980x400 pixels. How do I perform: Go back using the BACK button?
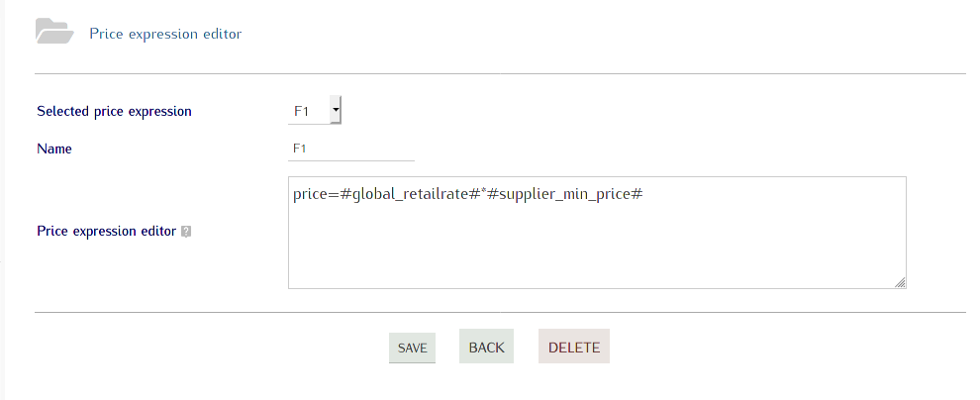(486, 347)
